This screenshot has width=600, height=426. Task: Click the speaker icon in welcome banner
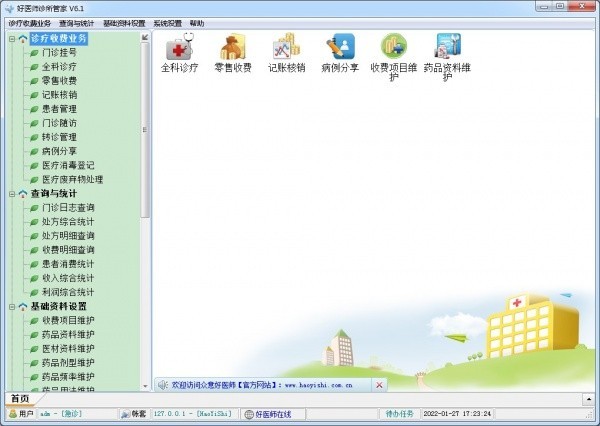pyautogui.click(x=163, y=385)
